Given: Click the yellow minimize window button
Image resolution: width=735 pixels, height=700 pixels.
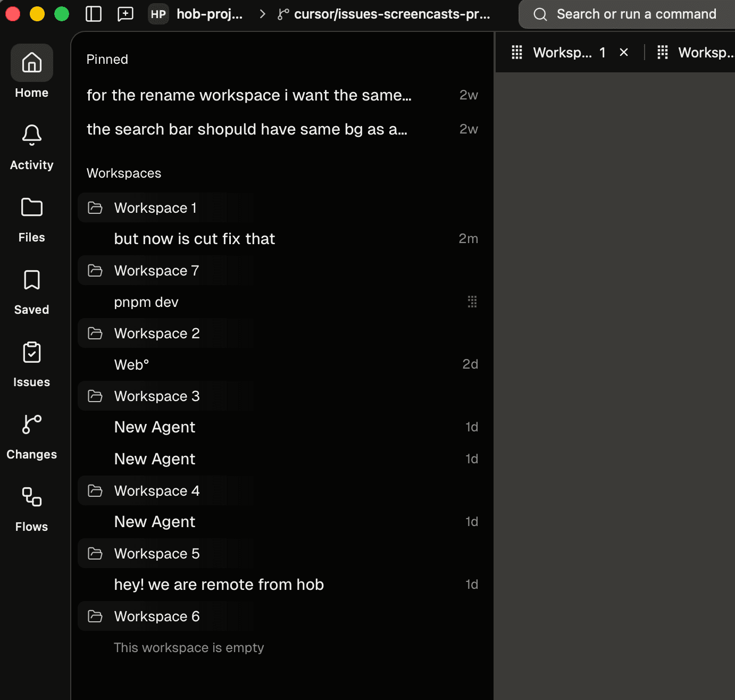Looking at the screenshot, I should pos(37,14).
